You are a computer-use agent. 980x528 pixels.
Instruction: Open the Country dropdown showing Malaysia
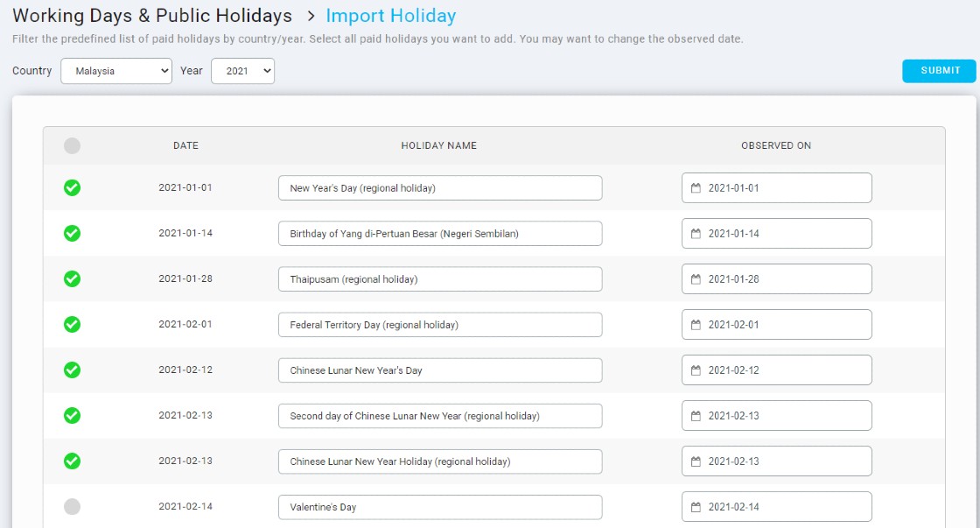[x=116, y=71]
